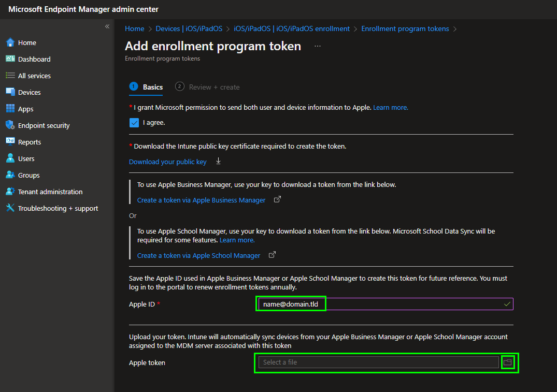Image resolution: width=557 pixels, height=392 pixels.
Task: Select the Devices icon in sidebar
Action: click(10, 92)
